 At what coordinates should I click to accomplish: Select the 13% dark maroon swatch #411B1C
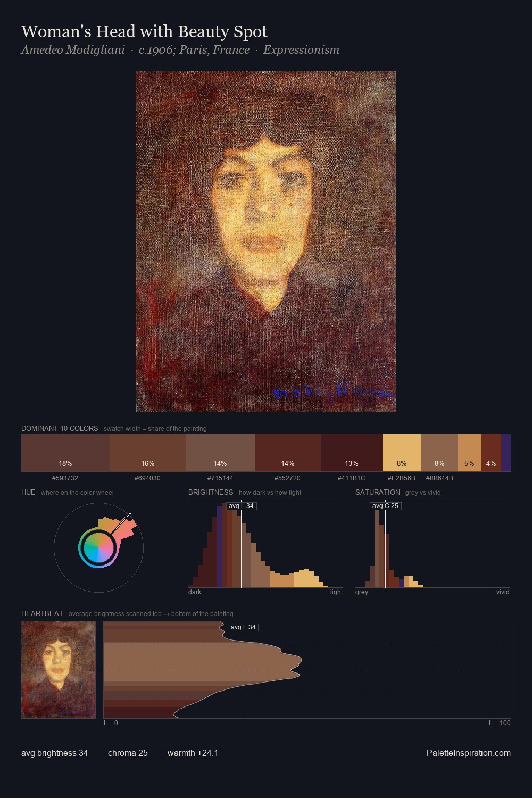[352, 453]
